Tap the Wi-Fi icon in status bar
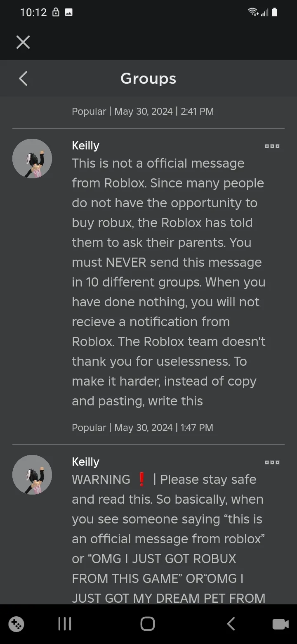Screen dimensions: 297x644 253,12
